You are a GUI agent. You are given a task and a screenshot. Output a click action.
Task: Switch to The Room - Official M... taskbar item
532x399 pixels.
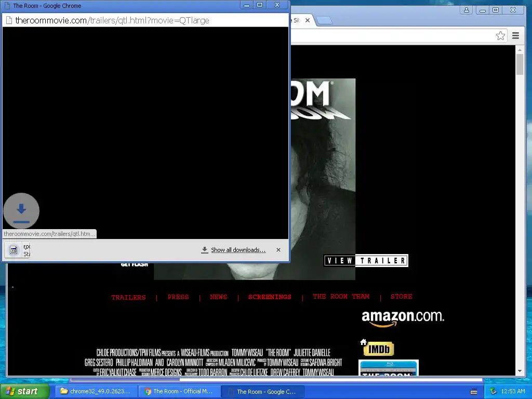(x=179, y=391)
